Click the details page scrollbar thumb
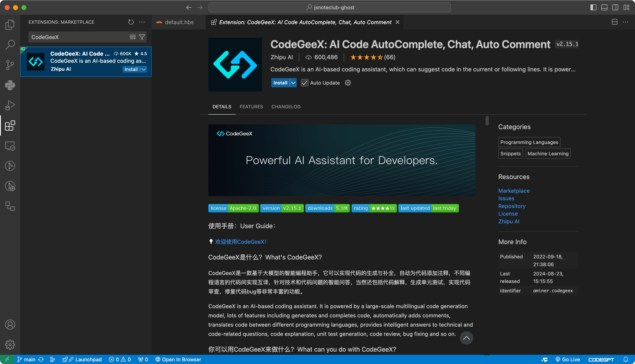 [487, 120]
